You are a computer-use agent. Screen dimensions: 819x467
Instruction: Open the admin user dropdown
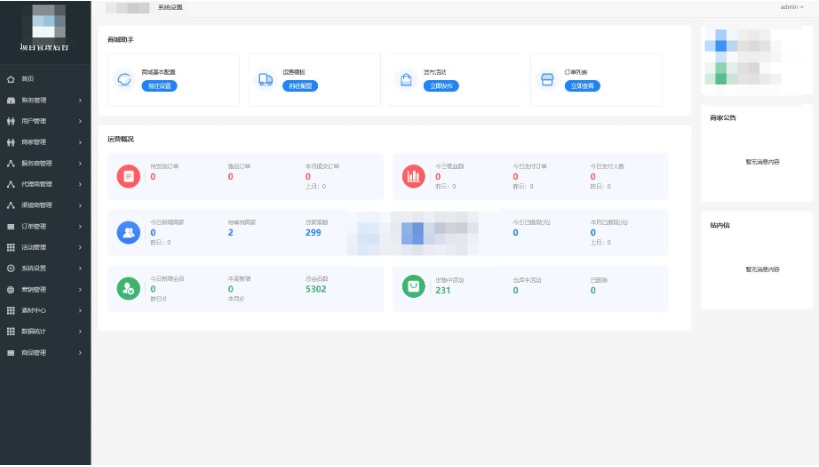pos(791,7)
